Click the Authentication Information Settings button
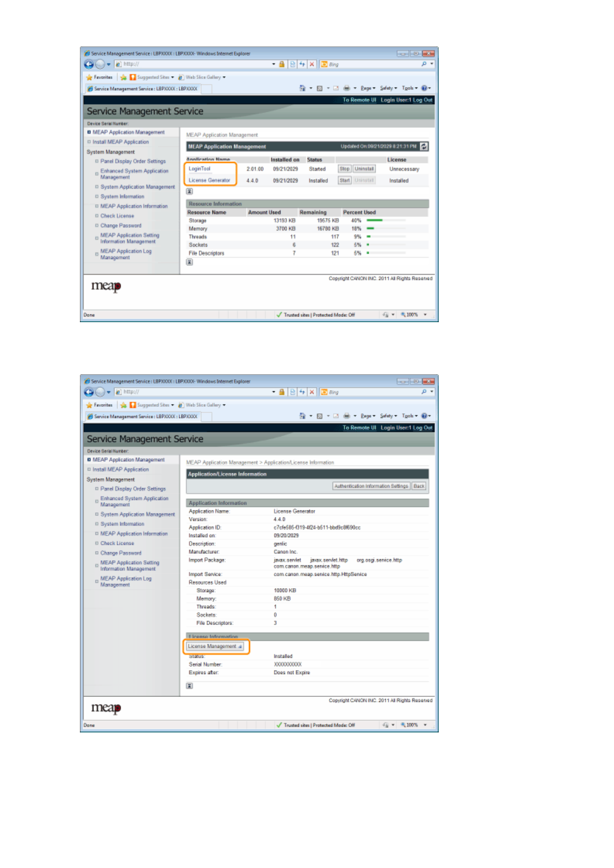This screenshot has height=868, width=614. (371, 486)
